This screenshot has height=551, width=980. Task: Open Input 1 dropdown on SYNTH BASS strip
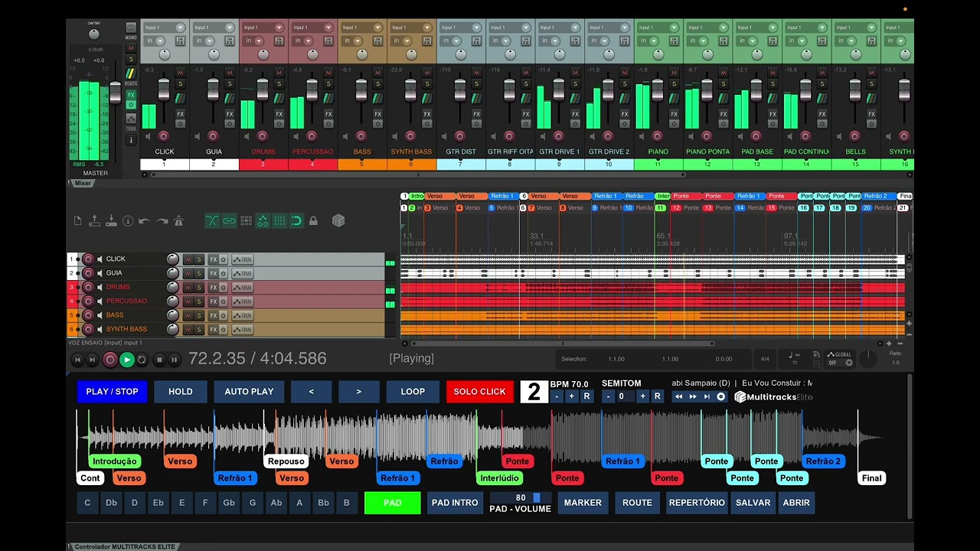[x=411, y=28]
